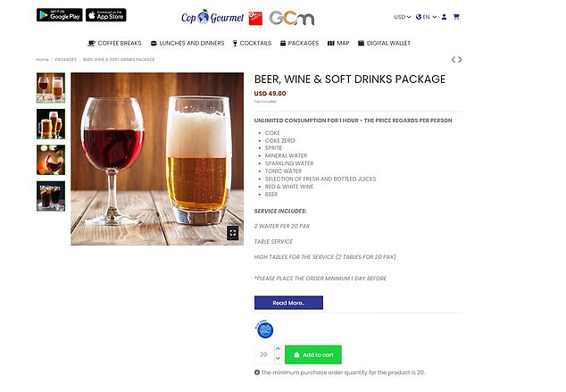566x392 pixels.
Task: Open the shopping cart icon in header
Action: pyautogui.click(x=456, y=17)
